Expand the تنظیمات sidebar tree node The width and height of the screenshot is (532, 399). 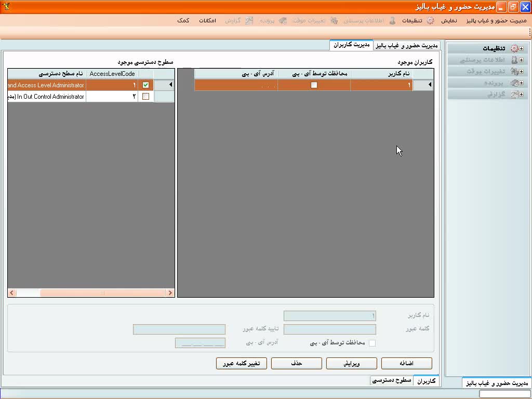[521, 48]
